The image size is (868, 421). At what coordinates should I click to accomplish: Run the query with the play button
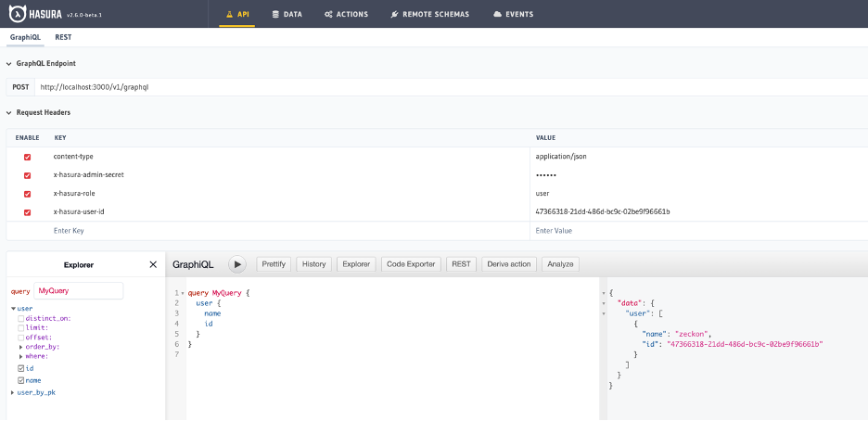(x=237, y=264)
